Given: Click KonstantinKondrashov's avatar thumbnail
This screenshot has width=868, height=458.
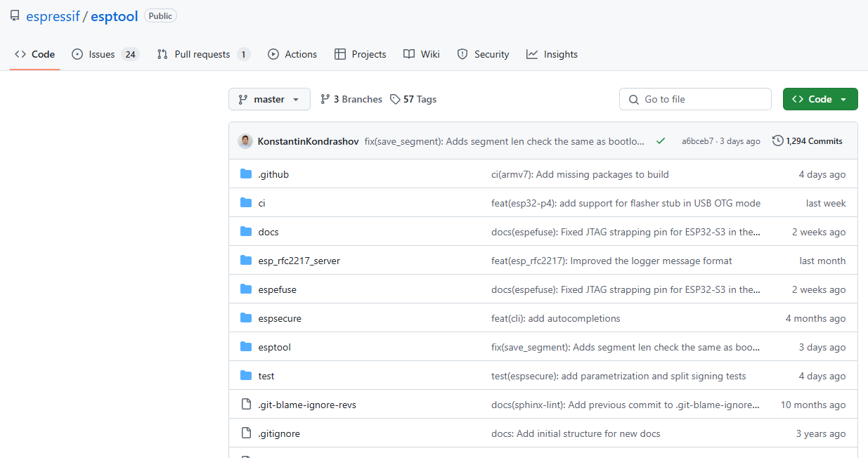Looking at the screenshot, I should pyautogui.click(x=245, y=141).
